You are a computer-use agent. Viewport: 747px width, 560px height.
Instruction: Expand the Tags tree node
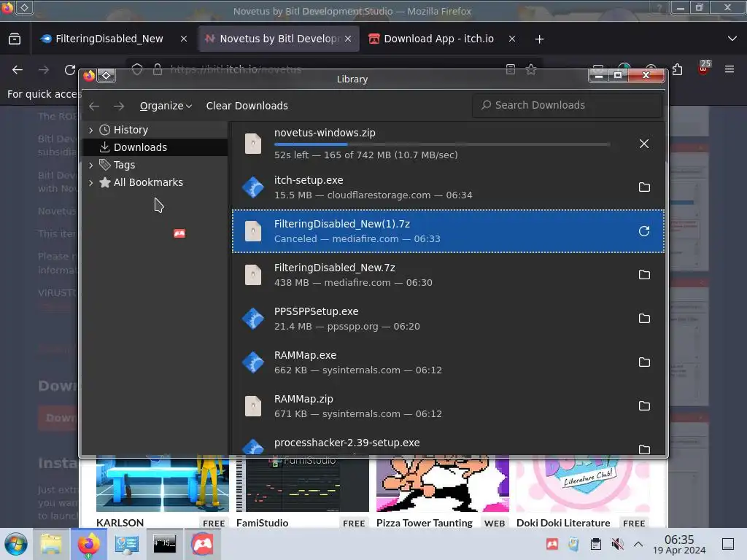(91, 166)
